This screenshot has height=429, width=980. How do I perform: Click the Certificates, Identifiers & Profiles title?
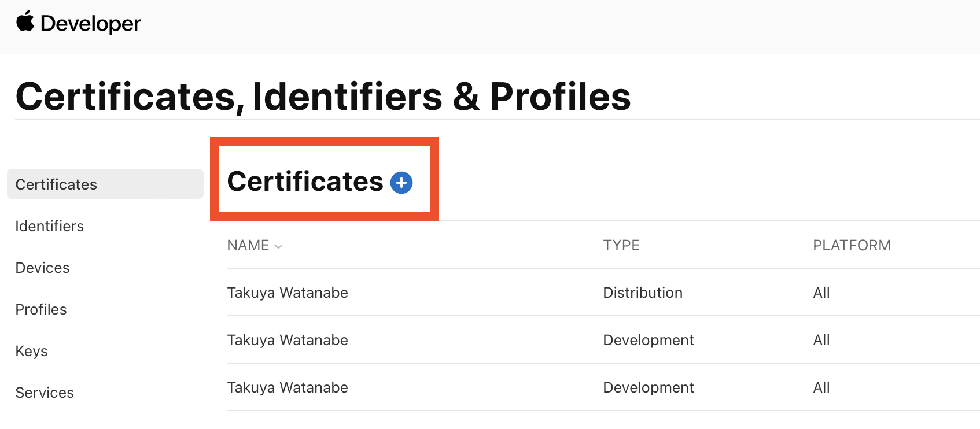[x=323, y=96]
